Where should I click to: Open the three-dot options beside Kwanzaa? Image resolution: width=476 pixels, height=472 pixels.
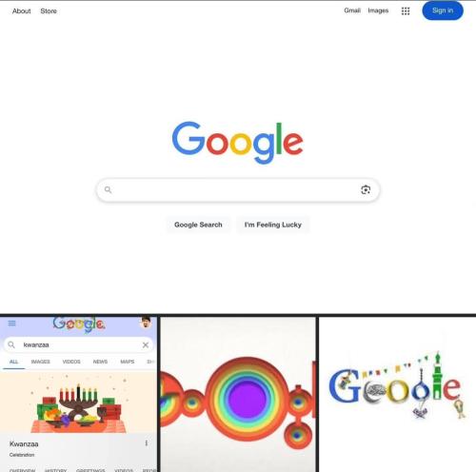(147, 443)
